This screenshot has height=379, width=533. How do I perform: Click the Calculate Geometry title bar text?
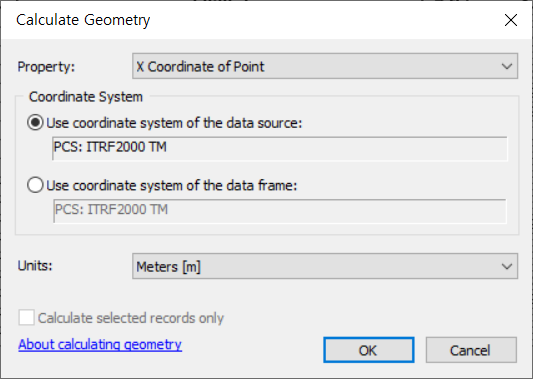point(83,20)
